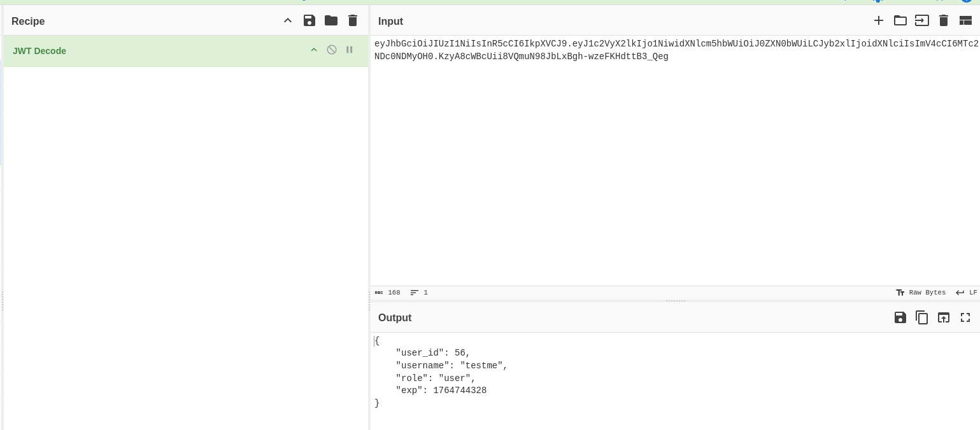
Task: Disable the JWT Decode operation
Action: (332, 50)
